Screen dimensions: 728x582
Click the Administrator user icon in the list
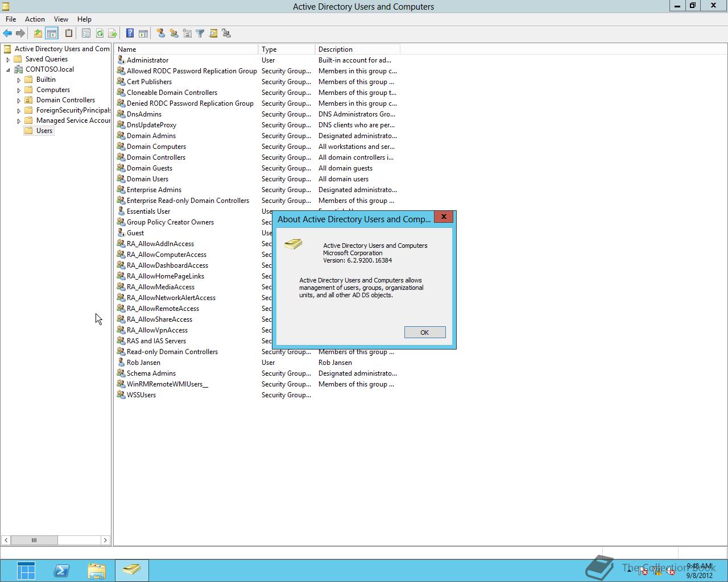click(121, 60)
